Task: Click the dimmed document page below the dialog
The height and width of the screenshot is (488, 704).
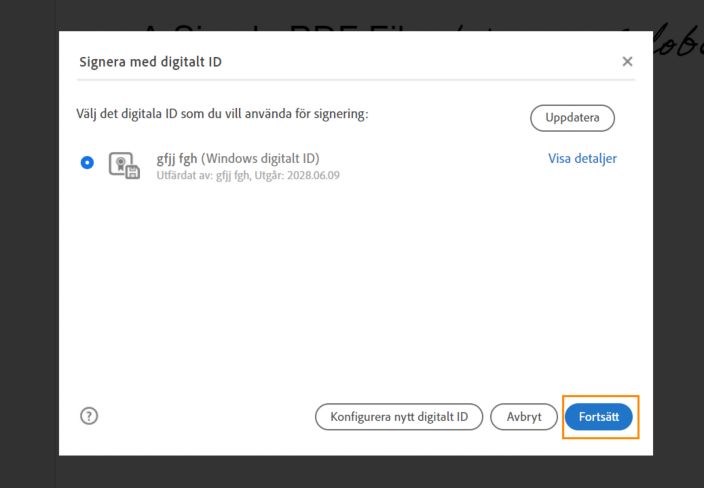Action: (350, 472)
